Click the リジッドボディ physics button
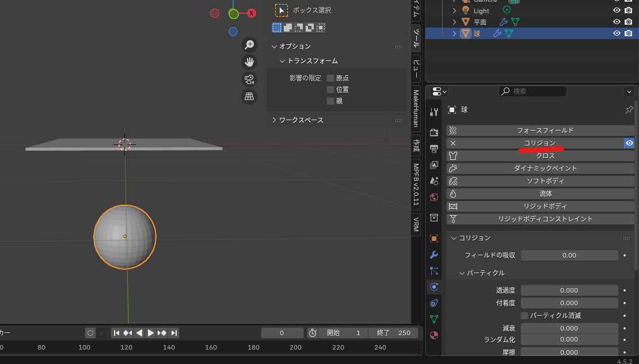The width and height of the screenshot is (639, 364). 545,206
